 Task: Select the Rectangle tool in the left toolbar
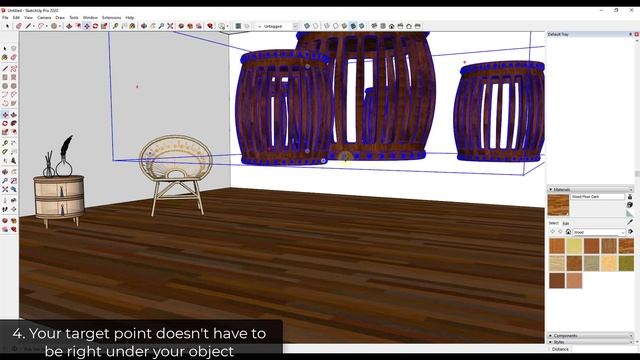[5, 77]
